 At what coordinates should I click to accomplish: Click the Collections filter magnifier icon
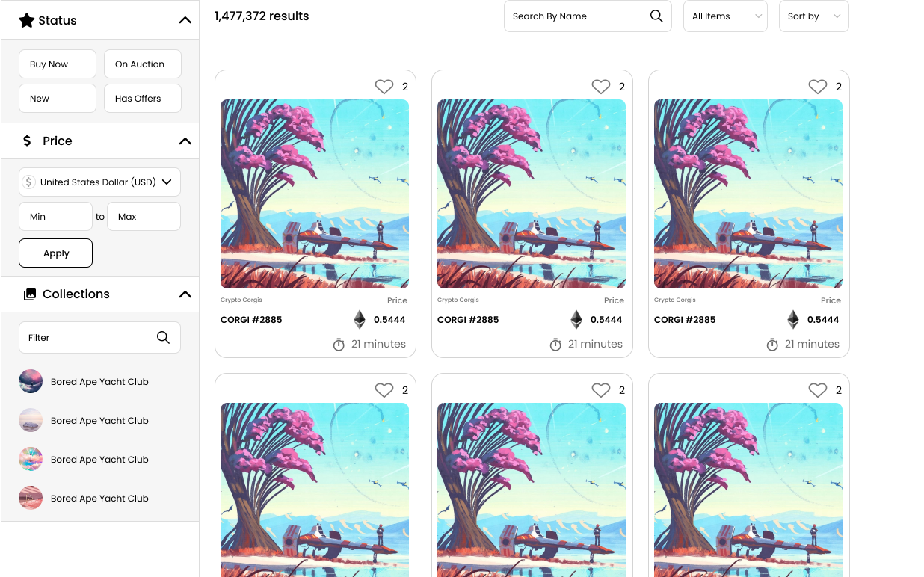click(163, 338)
